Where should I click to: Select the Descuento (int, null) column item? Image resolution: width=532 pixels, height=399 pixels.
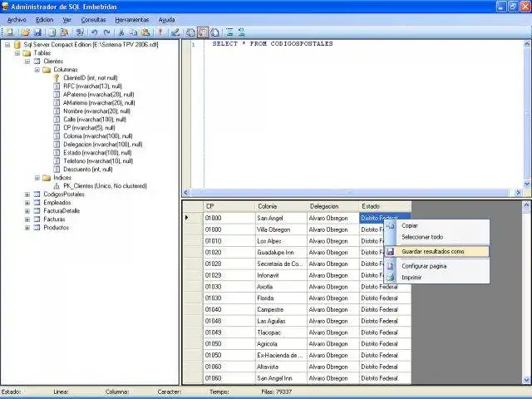pyautogui.click(x=87, y=170)
